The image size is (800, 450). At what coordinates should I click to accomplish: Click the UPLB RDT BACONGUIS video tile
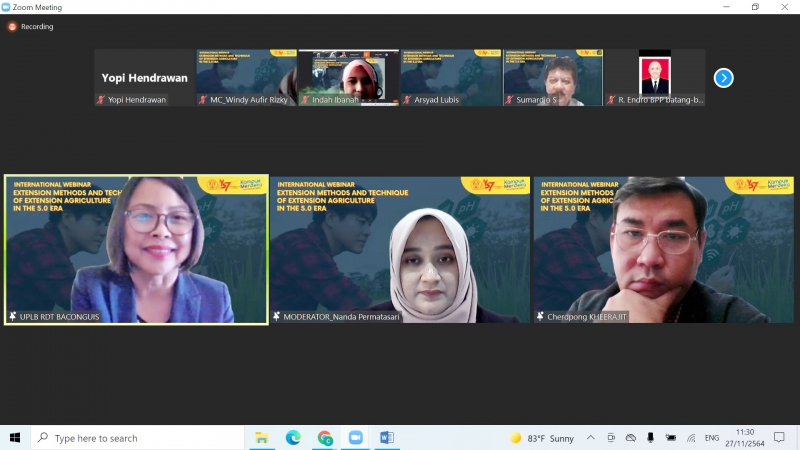coord(136,250)
